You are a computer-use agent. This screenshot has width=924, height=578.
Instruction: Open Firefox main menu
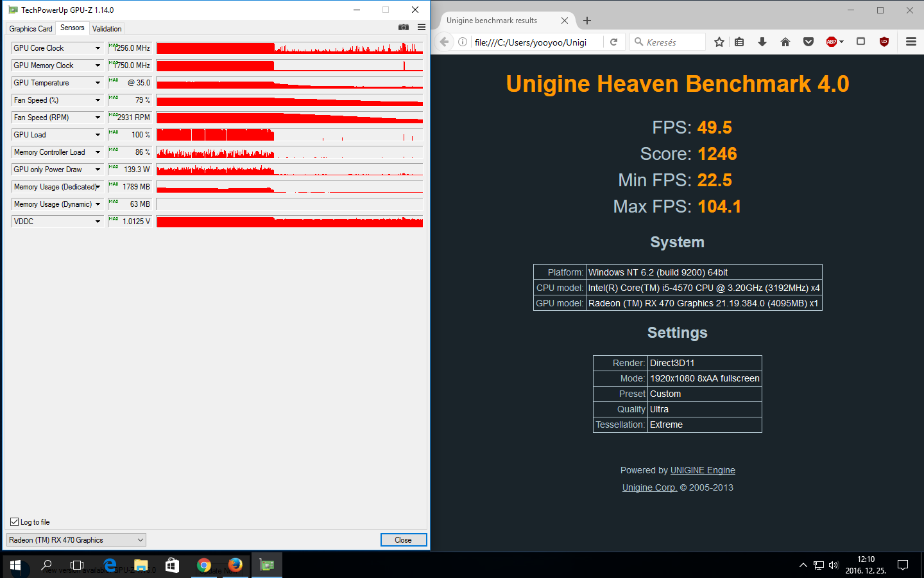pos(911,42)
